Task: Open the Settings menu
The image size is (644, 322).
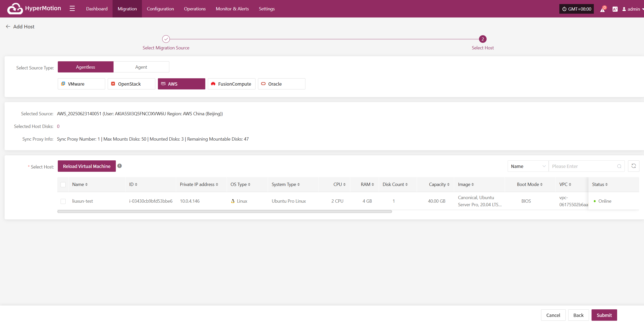Action: click(267, 9)
